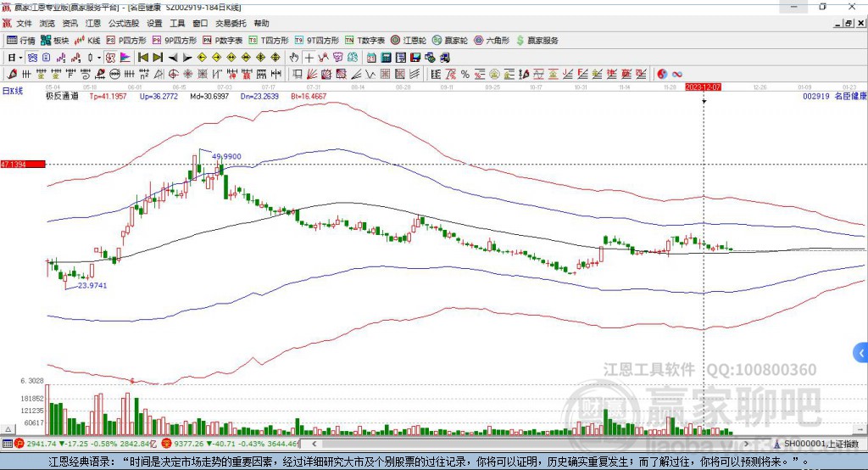
Task: Open the 江恩轮 Gann wheel
Action: click(x=409, y=41)
